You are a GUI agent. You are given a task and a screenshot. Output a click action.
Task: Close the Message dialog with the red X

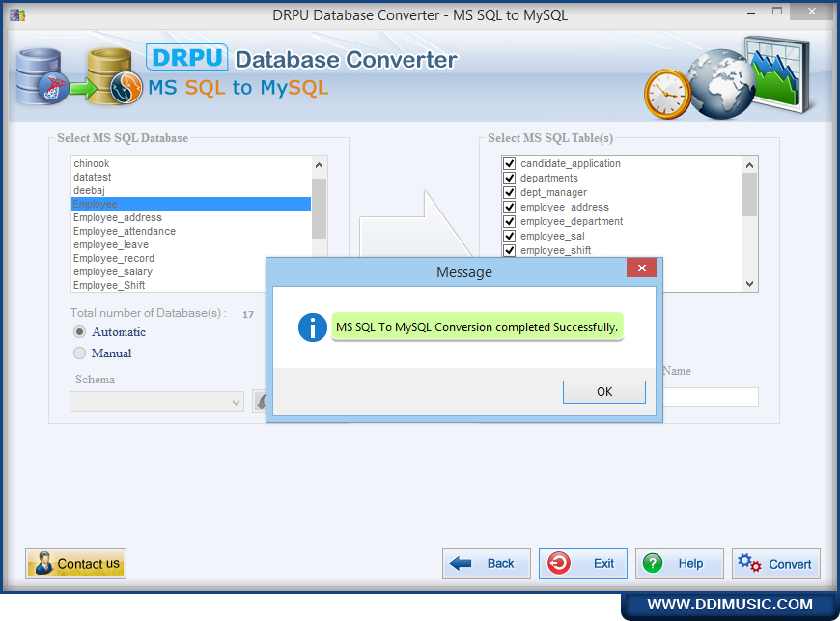[641, 268]
